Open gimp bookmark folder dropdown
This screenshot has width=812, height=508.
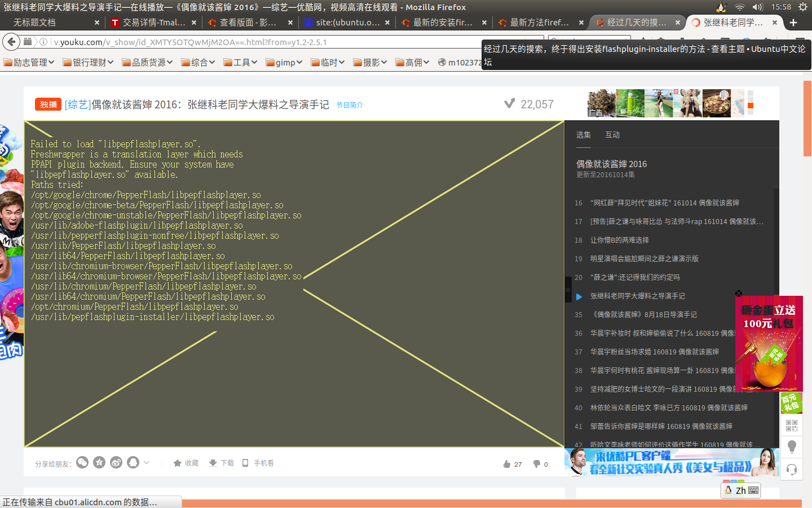(284, 62)
